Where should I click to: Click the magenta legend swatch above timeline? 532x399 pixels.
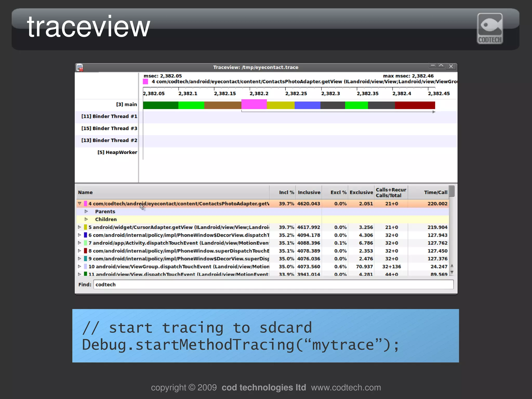click(145, 82)
